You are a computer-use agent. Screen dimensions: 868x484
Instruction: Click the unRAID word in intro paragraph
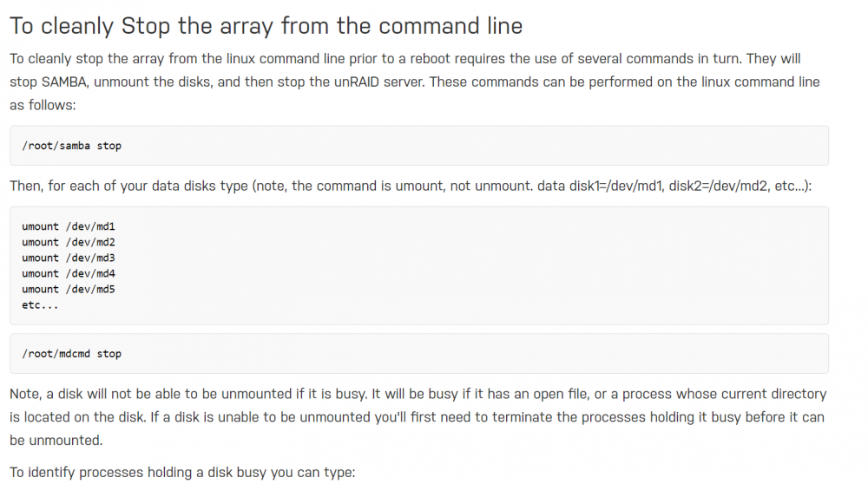[x=357, y=82]
